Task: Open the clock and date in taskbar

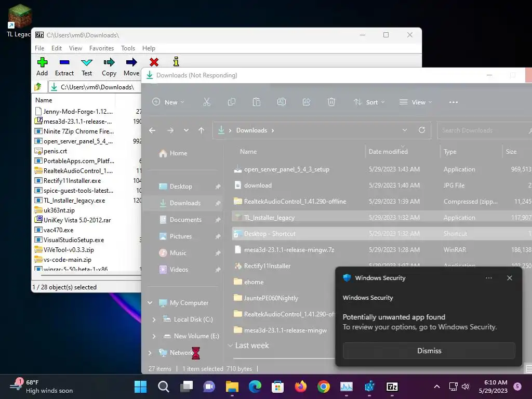Action: coord(494,387)
